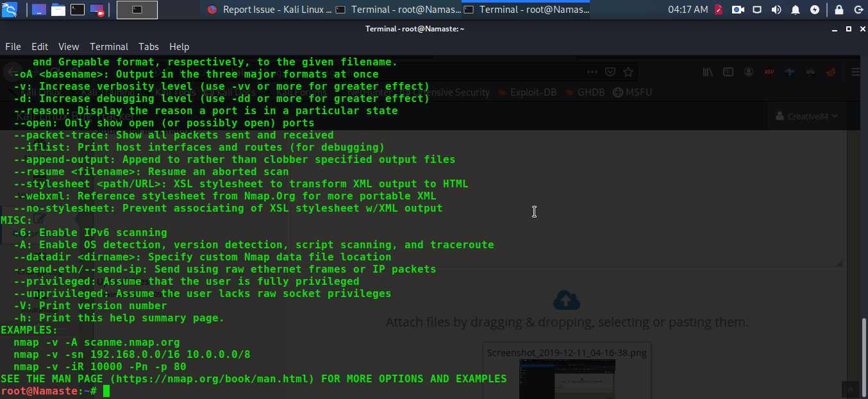Click the blue camera recording tray icon
Screen dimensions: 868x399
pyautogui.click(x=738, y=10)
